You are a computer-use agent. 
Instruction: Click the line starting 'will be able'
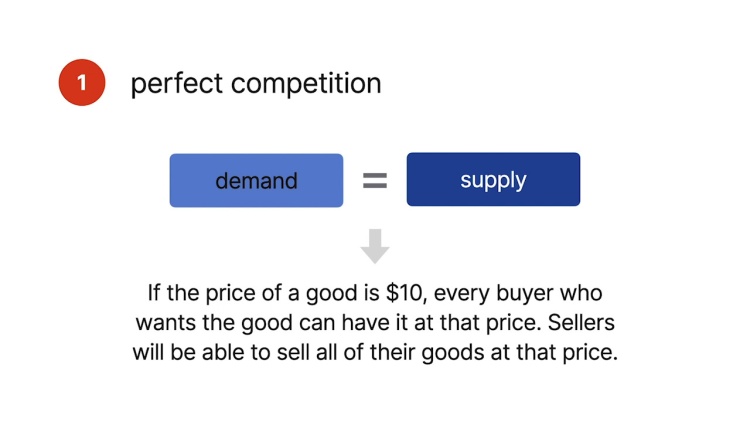pos(375,353)
